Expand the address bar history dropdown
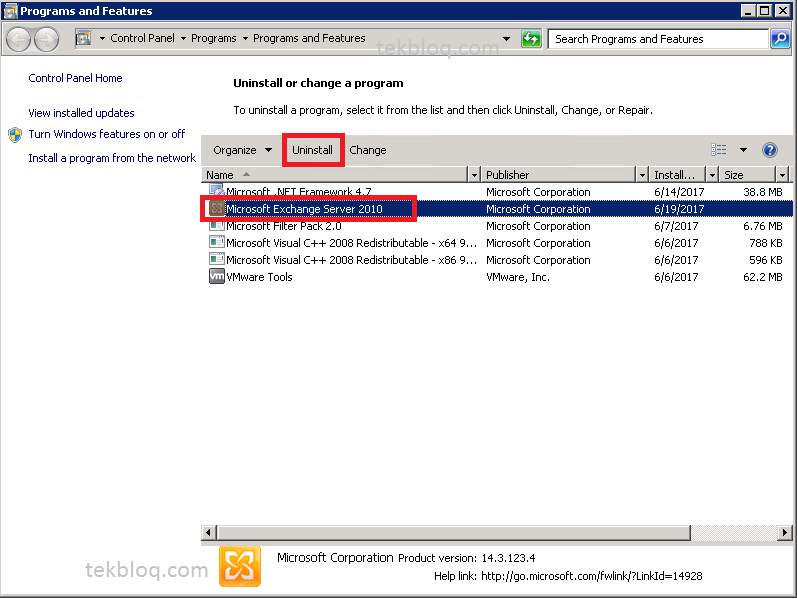The image size is (797, 599). pyautogui.click(x=506, y=39)
